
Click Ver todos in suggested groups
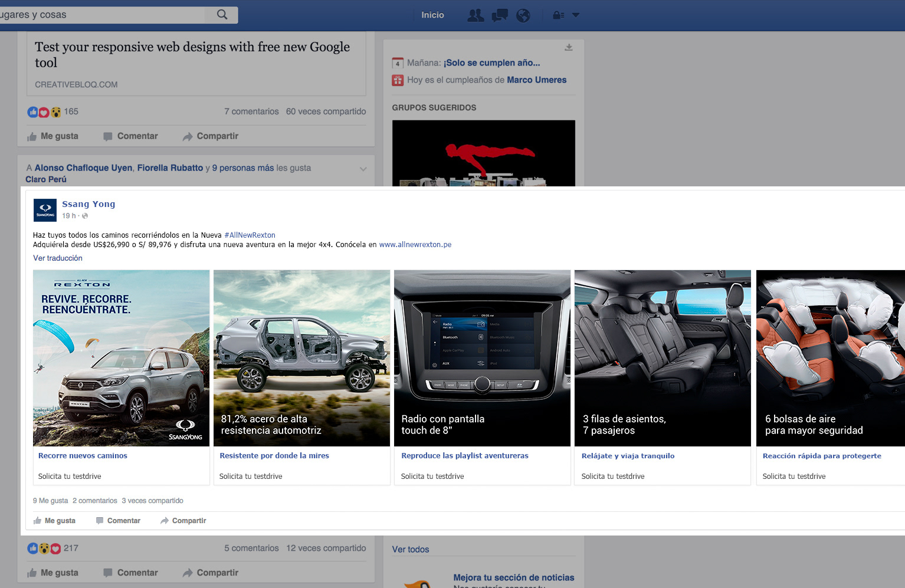(x=411, y=549)
